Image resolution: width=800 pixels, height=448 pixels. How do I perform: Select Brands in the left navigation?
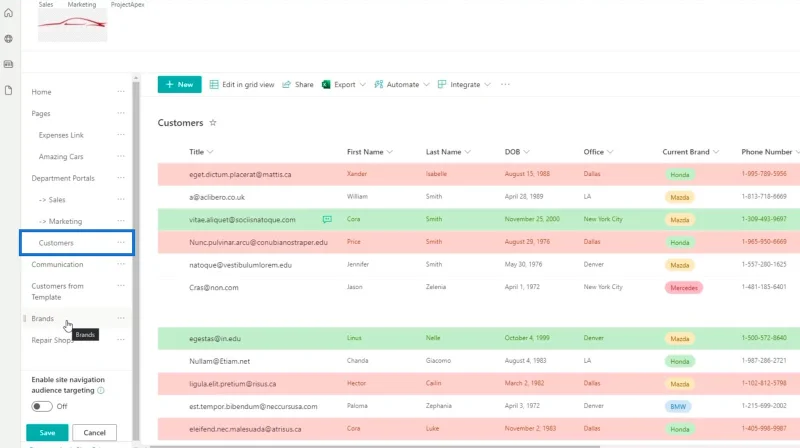(42, 318)
